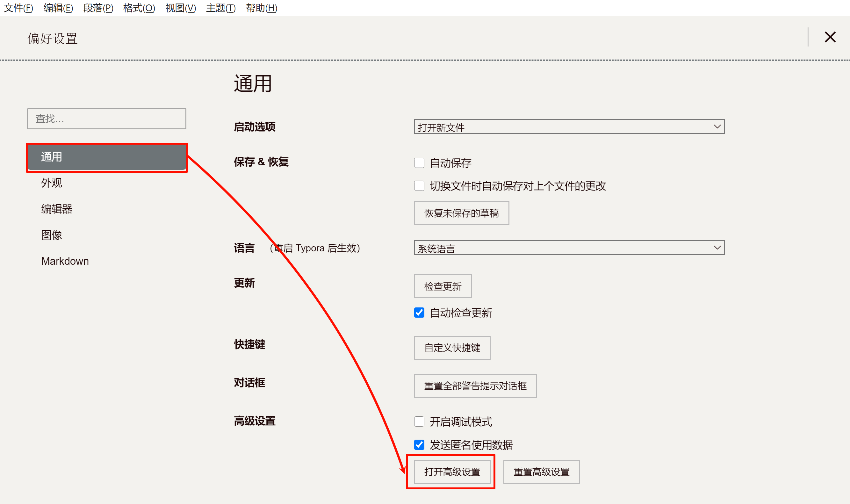Open the 启动选项 dropdown
850x504 pixels.
pos(569,127)
